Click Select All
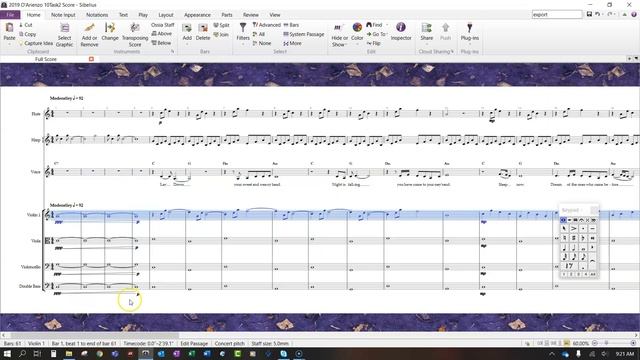 tap(259, 34)
